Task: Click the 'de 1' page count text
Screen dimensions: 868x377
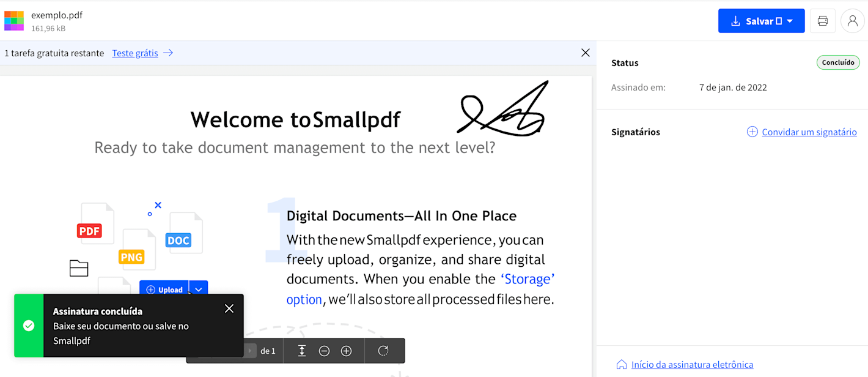Action: (268, 351)
